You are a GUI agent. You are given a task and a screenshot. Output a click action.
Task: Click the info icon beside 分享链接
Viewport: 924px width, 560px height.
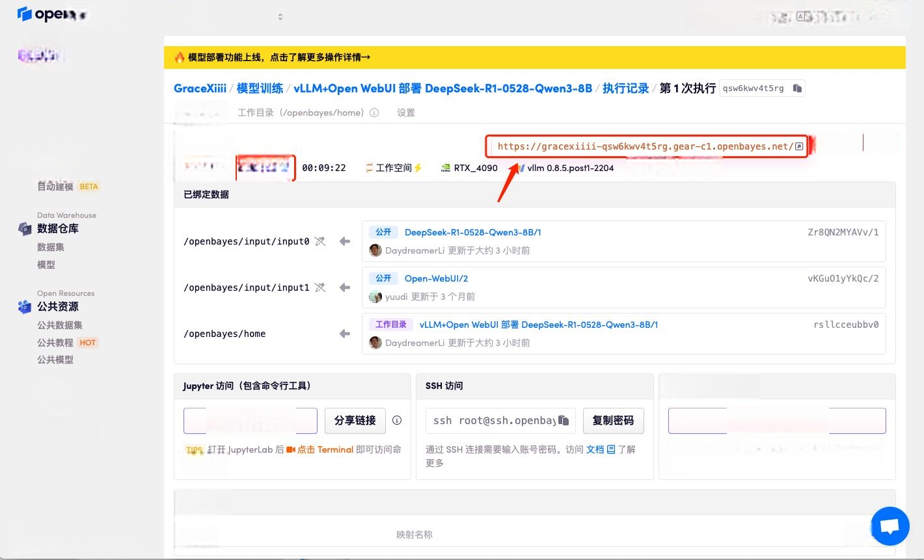pos(397,420)
